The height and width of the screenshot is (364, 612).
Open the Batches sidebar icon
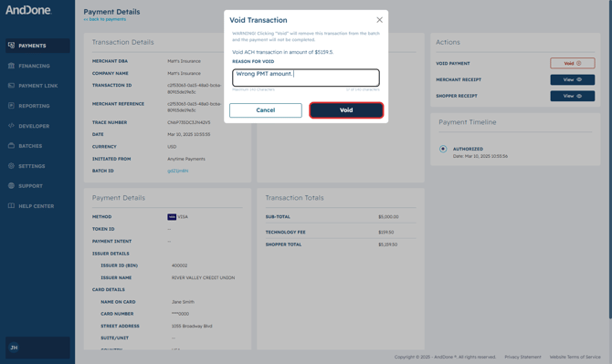pyautogui.click(x=11, y=146)
